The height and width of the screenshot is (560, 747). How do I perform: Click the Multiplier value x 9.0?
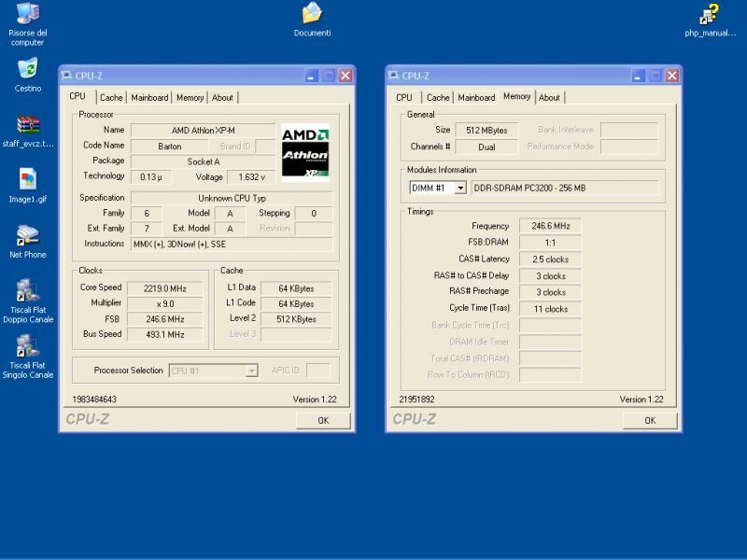point(165,304)
